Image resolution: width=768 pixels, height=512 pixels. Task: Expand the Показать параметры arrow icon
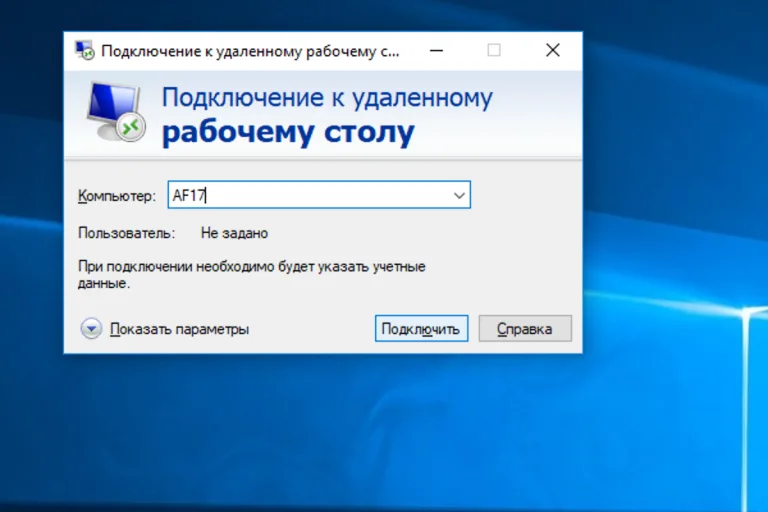(x=91, y=328)
